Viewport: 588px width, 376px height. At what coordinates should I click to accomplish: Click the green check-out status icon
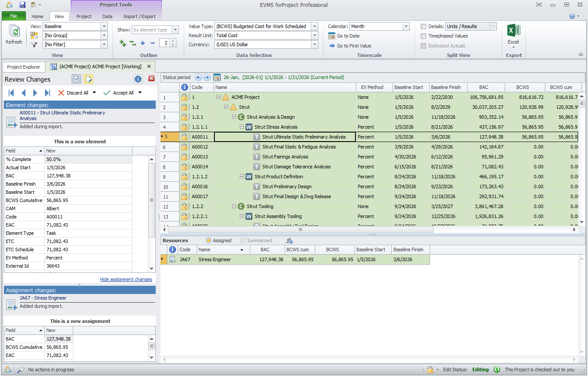(x=497, y=370)
